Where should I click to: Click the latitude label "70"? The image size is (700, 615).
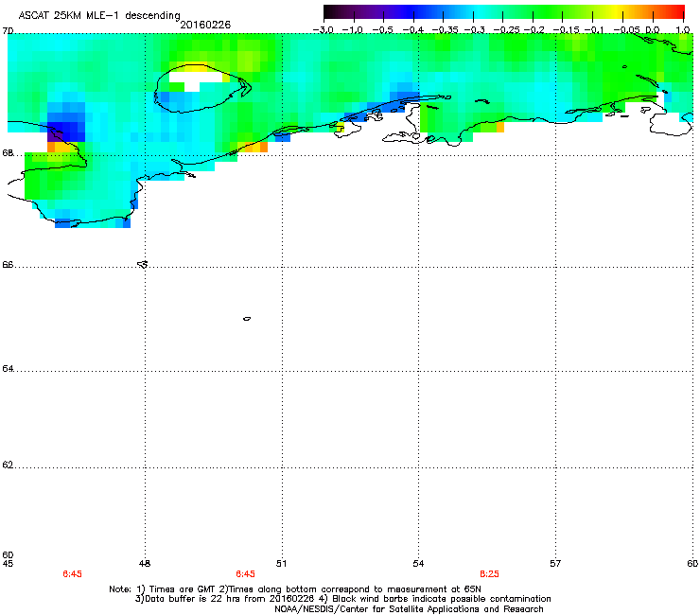tap(8, 31)
